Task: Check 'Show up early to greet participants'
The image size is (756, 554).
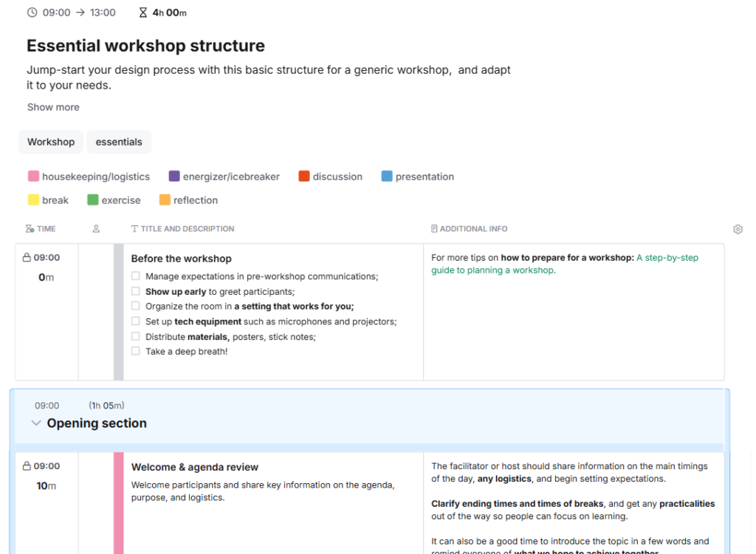Action: tap(135, 290)
